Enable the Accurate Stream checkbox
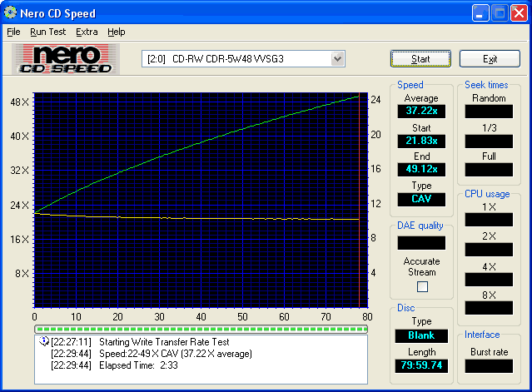Image resolution: width=532 pixels, height=392 pixels. point(422,287)
